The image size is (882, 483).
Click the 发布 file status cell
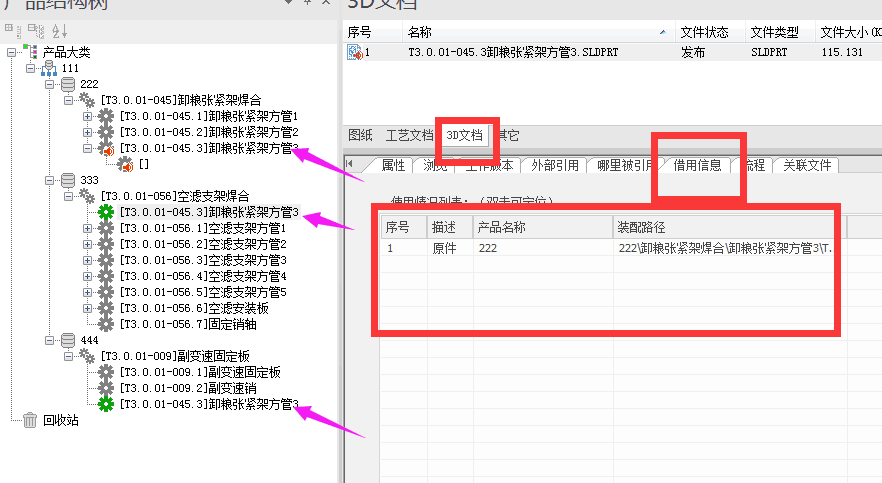coord(693,52)
